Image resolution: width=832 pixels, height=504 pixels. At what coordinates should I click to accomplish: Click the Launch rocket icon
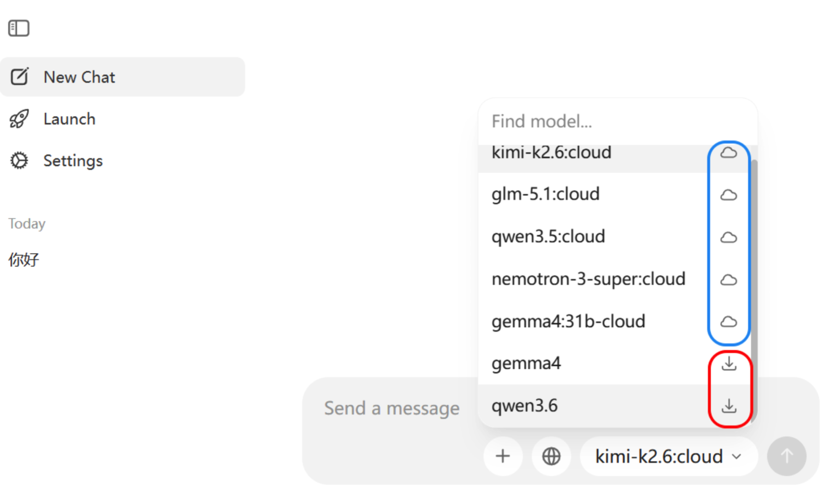[19, 119]
